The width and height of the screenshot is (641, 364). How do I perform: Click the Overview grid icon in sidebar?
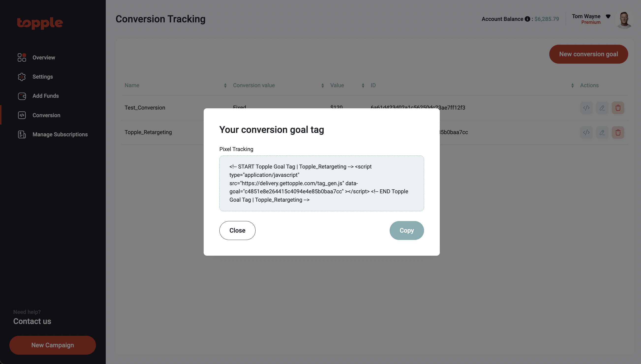click(22, 57)
